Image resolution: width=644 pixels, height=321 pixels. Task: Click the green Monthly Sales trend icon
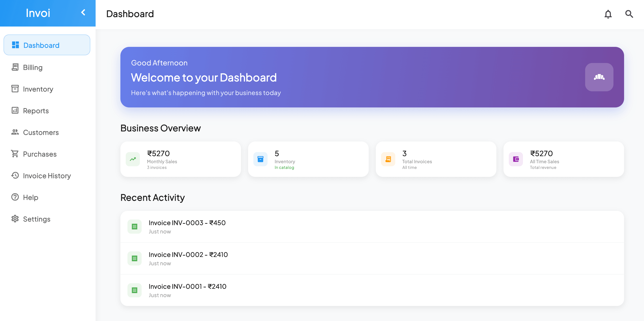133,159
